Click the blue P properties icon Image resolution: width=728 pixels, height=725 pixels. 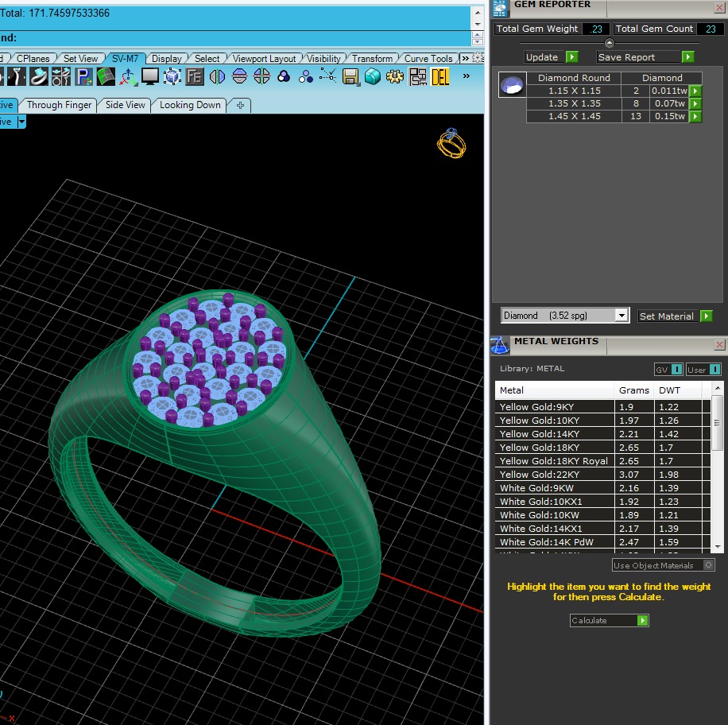[83, 76]
